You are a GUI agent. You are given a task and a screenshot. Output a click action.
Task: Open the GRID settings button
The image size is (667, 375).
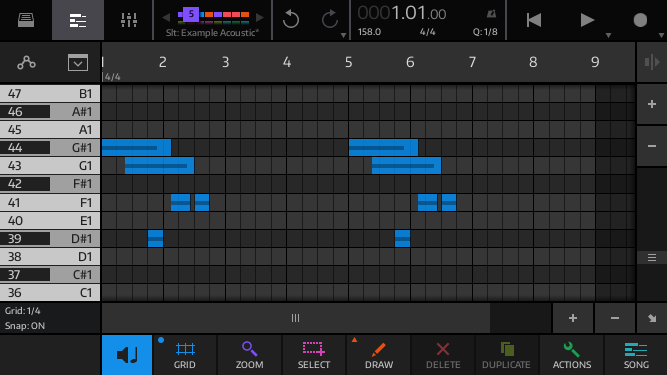(185, 355)
